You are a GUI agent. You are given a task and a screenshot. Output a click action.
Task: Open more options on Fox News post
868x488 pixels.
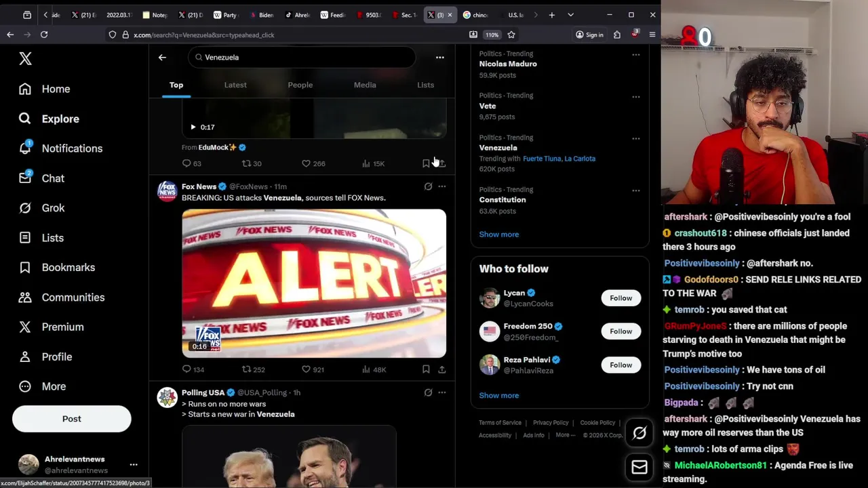click(x=441, y=186)
